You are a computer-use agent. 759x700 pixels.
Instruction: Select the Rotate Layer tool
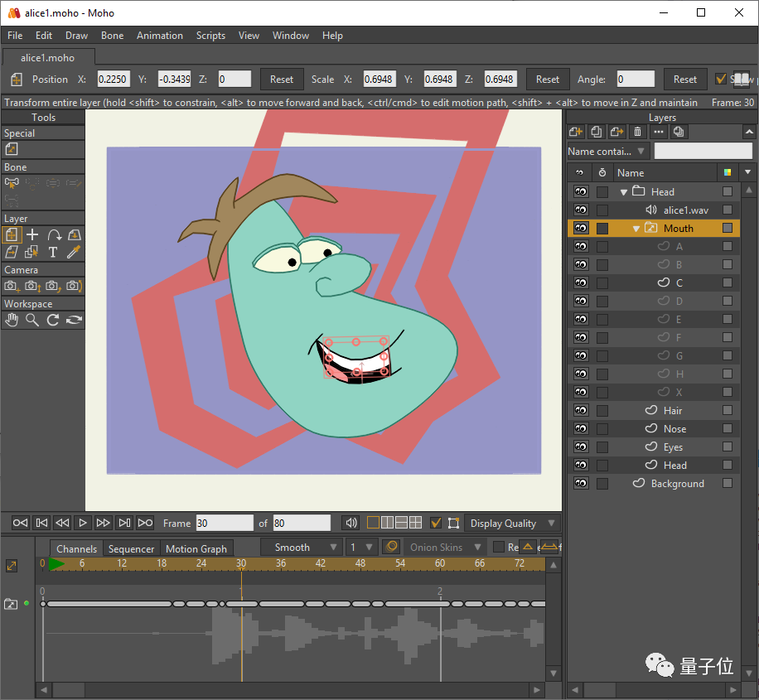(54, 234)
